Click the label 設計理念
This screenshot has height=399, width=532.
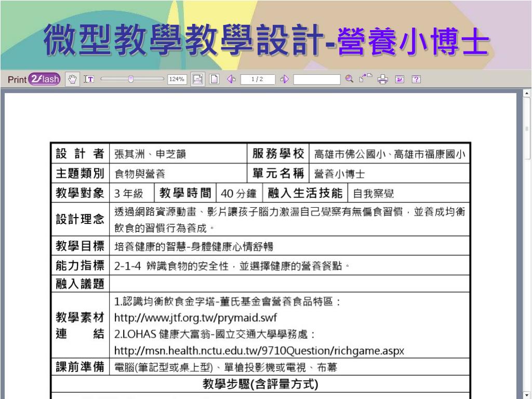79,219
